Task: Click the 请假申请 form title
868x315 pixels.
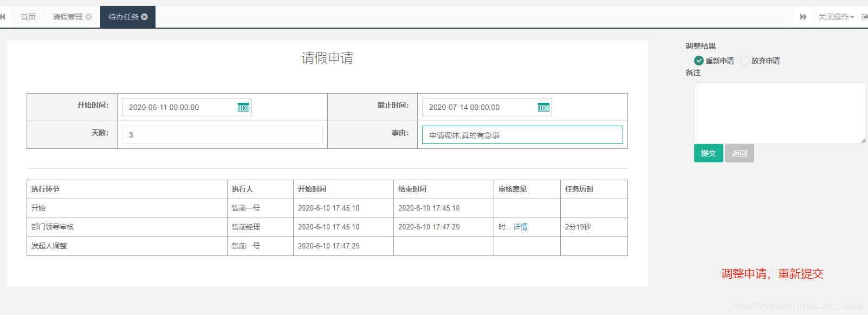Action: click(x=327, y=58)
